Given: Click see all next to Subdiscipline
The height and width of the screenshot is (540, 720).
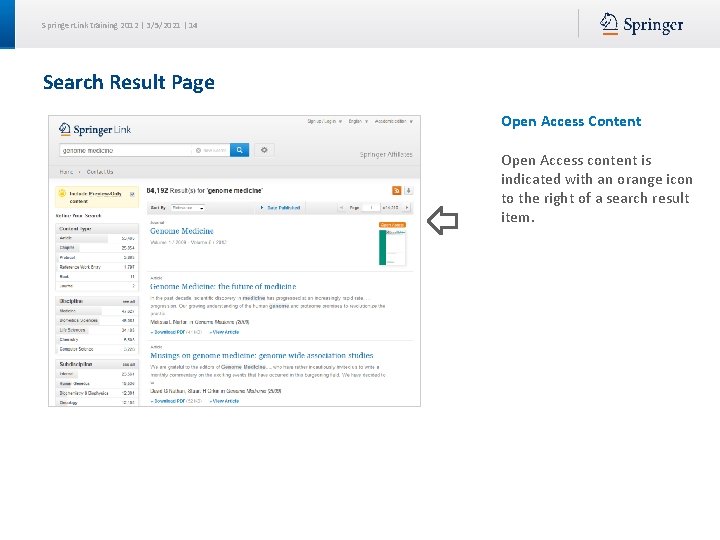Looking at the screenshot, I should 129,365.
